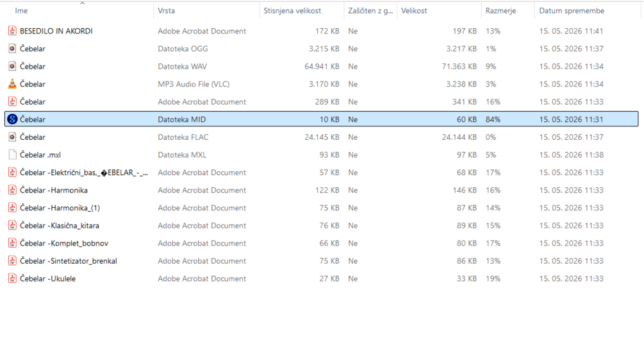Image resolution: width=644 pixels, height=347 pixels.
Task: Sort by Ime column header
Action: click(21, 11)
